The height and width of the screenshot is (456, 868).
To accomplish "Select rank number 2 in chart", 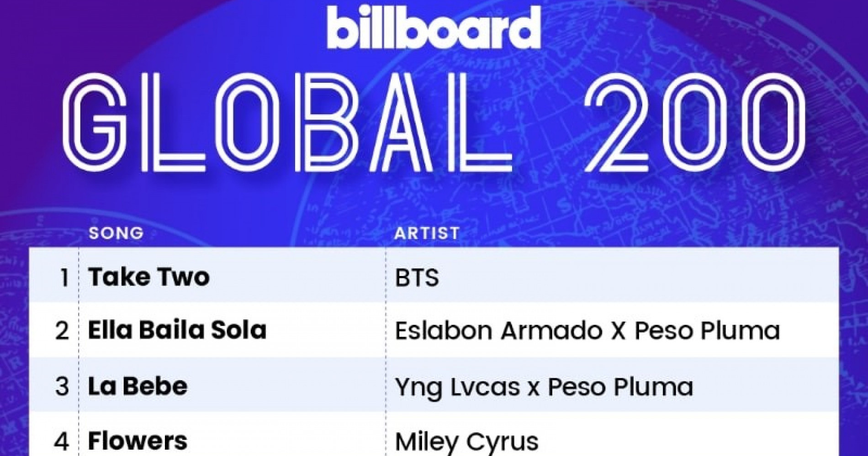I will coord(62,331).
